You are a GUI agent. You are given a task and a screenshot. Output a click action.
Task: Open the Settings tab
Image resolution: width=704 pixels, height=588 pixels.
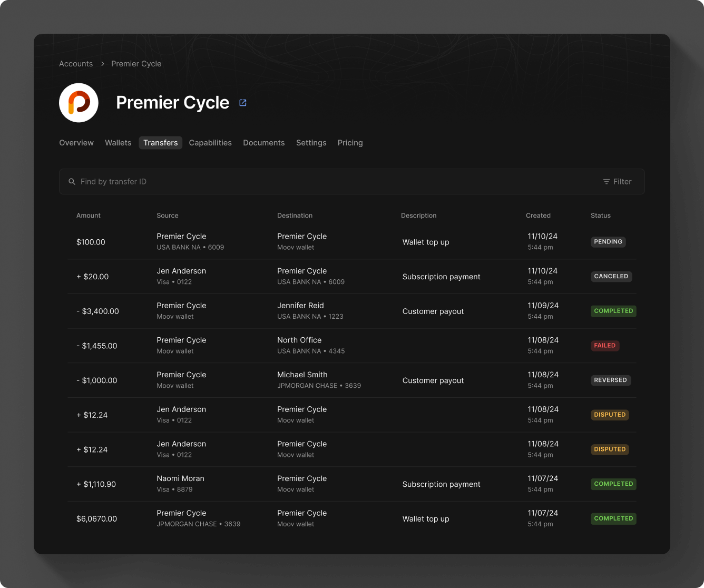point(311,143)
